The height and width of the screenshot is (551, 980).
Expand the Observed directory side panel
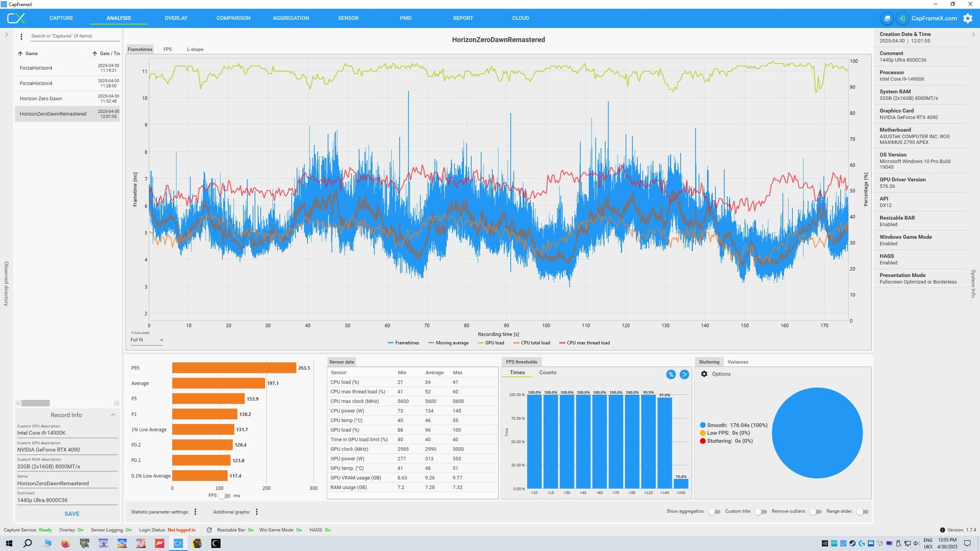[x=6, y=35]
